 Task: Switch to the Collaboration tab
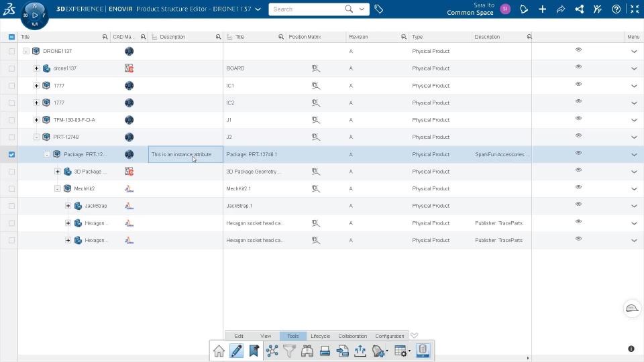click(353, 336)
